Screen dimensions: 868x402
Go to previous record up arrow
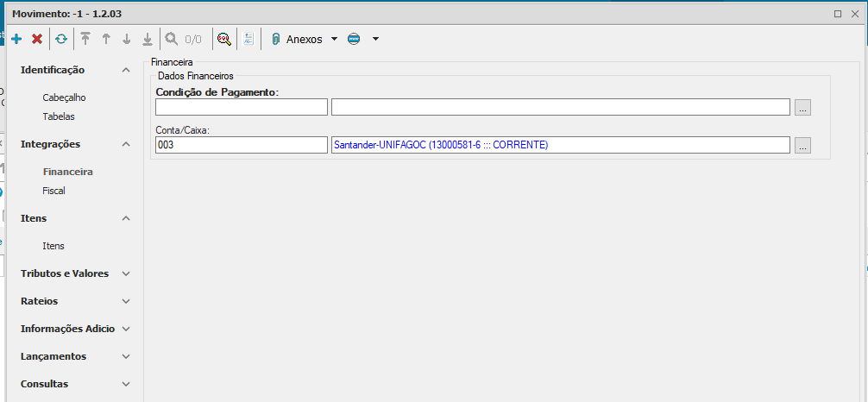(x=106, y=39)
